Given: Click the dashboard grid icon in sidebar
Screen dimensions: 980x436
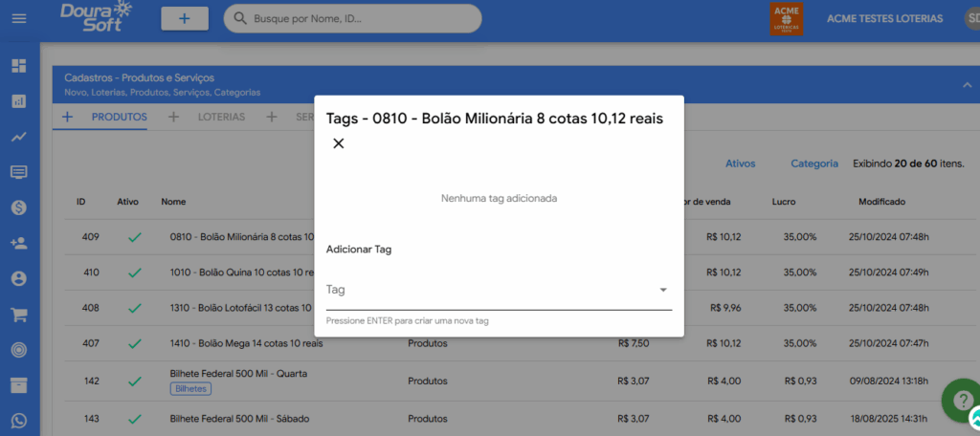Looking at the screenshot, I should point(18,66).
